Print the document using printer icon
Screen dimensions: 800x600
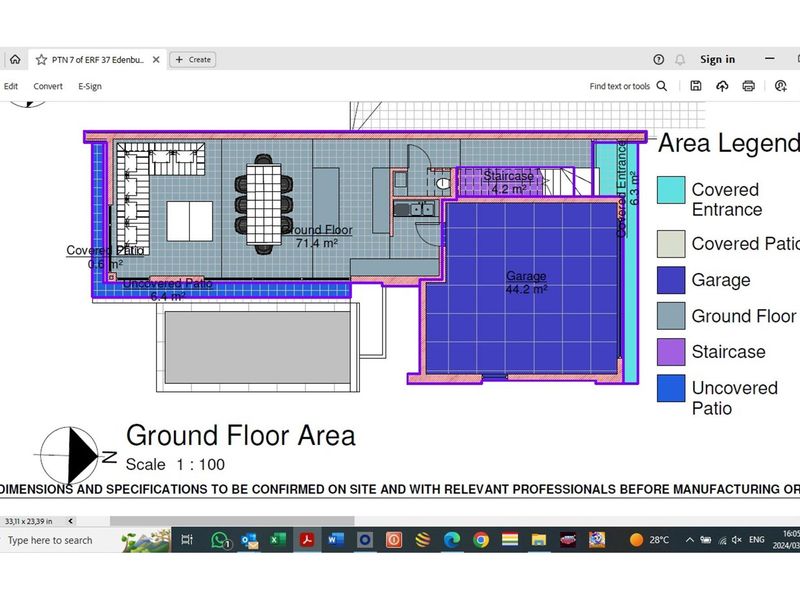pyautogui.click(x=748, y=87)
